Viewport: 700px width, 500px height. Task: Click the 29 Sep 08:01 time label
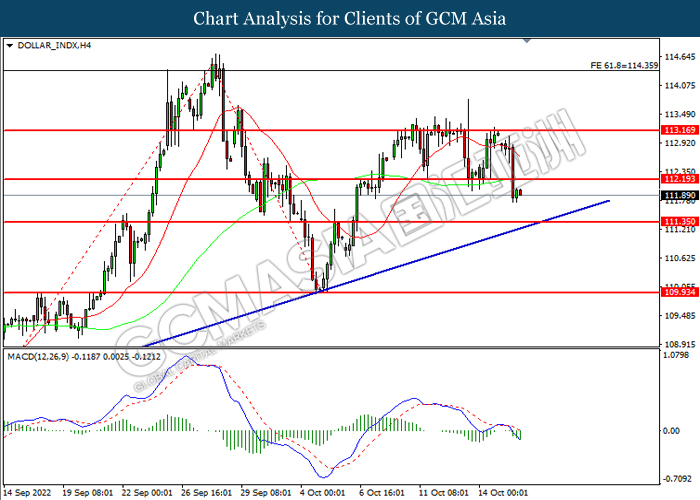coord(266,493)
